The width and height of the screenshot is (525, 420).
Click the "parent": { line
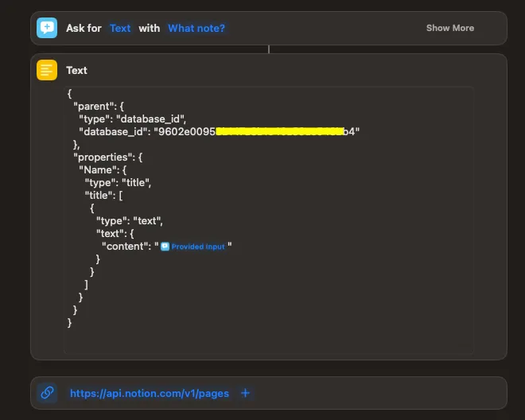coord(99,106)
